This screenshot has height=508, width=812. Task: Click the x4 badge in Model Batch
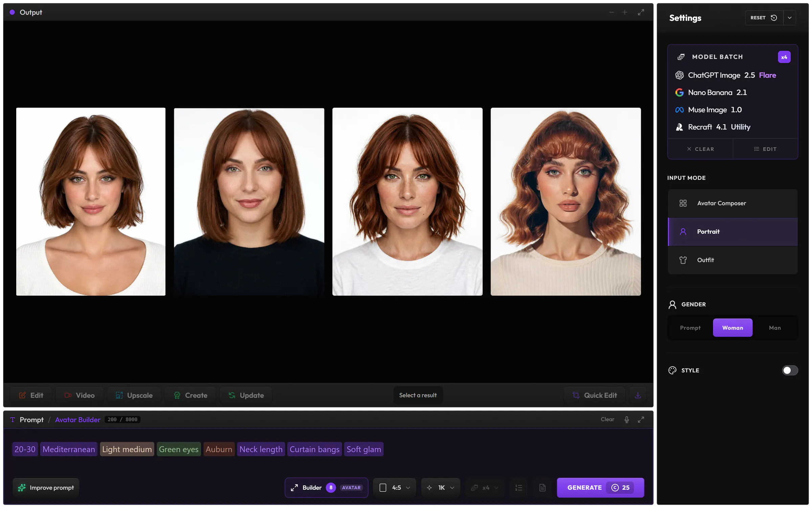coord(784,57)
